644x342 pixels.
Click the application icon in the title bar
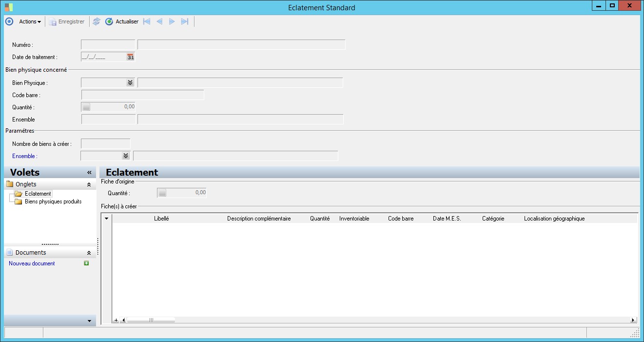(9, 7)
